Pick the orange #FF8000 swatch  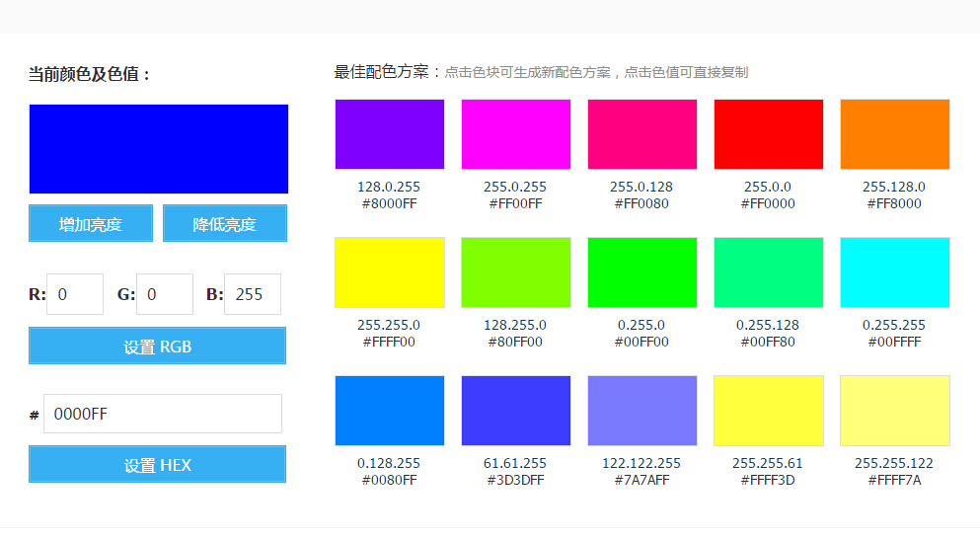894,134
